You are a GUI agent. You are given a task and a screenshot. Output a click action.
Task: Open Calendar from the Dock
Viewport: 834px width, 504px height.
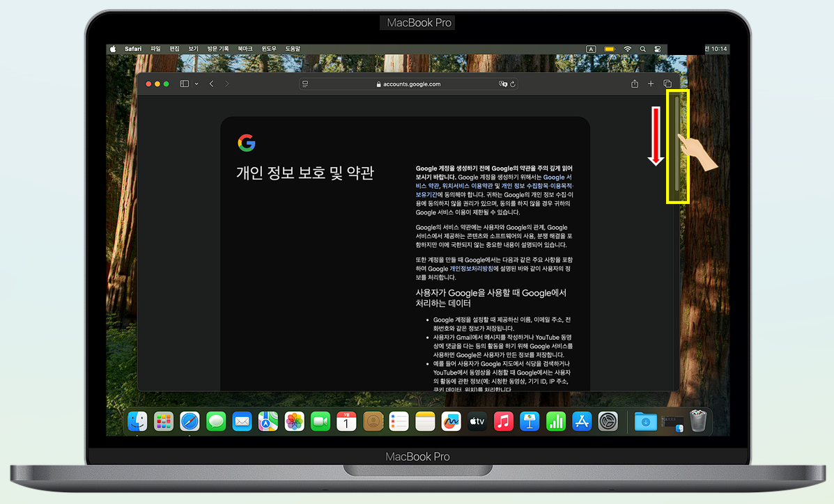[346, 422]
